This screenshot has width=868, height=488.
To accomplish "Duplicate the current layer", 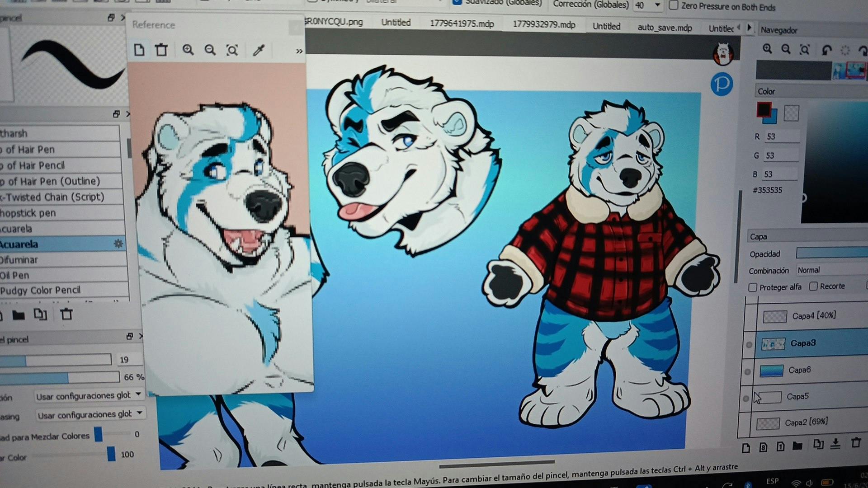I will coord(818,445).
